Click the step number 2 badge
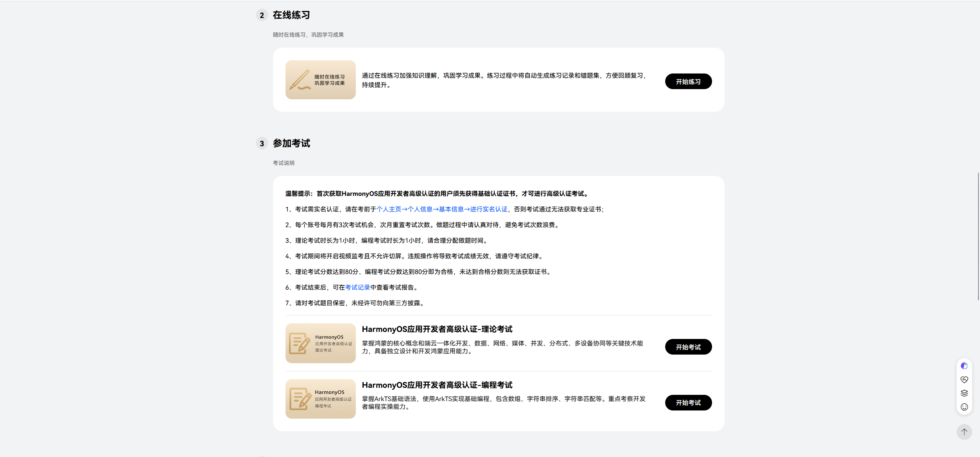Screen dimensions: 980x457 click(262, 16)
